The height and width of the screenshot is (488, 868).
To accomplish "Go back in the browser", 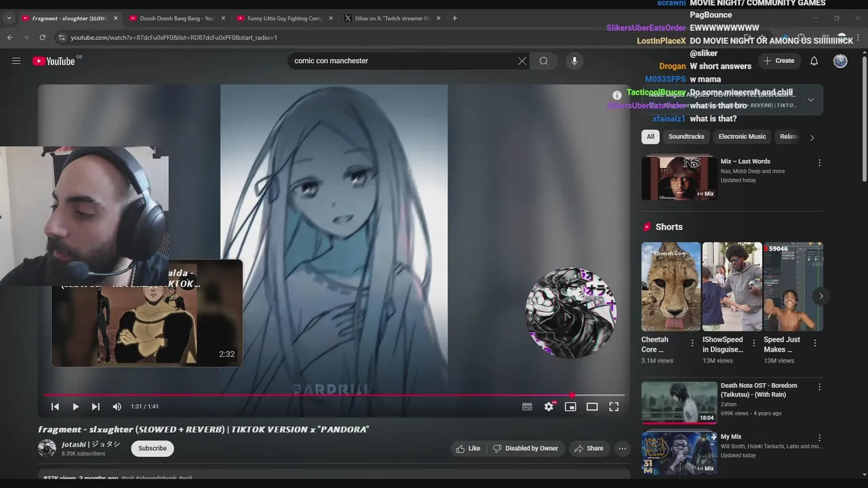I will pyautogui.click(x=10, y=38).
